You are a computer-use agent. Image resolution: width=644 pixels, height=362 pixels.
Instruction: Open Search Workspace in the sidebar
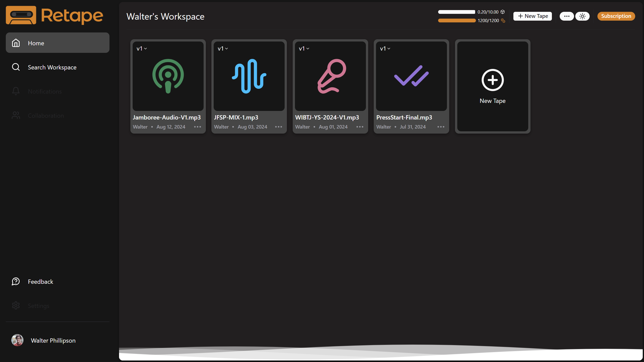click(x=52, y=67)
